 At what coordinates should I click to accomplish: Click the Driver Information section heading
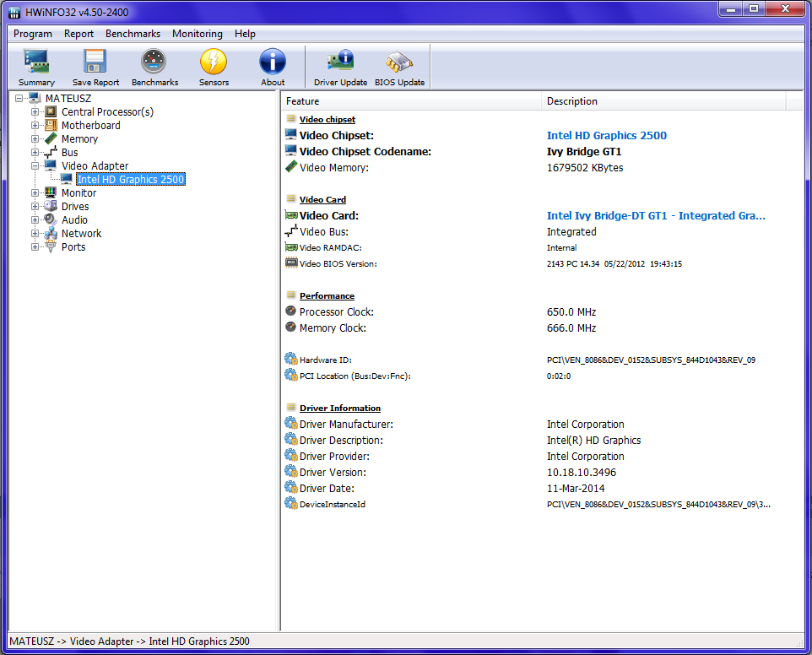[x=339, y=408]
